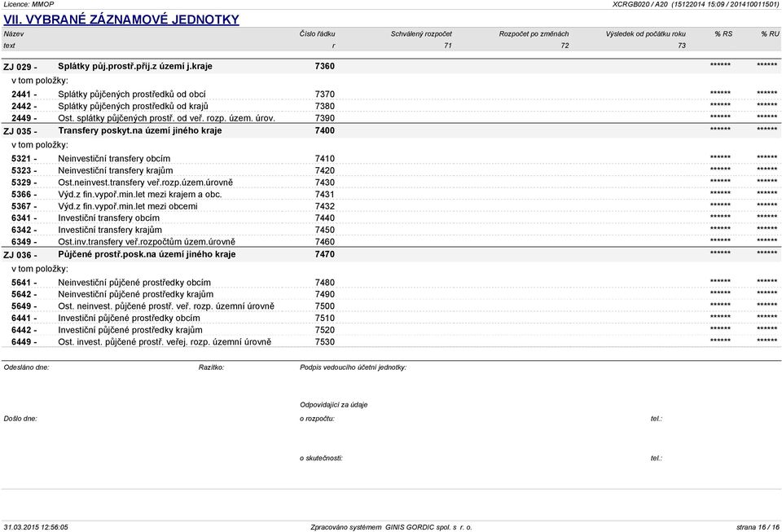Click the % RS column header
Image resolution: width=782 pixels, height=532 pixels.
(x=723, y=34)
